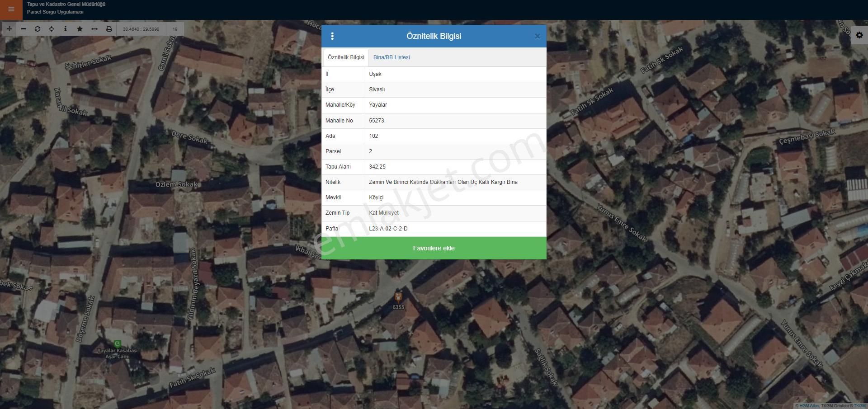868x409 pixels.
Task: Click the zoom level 19 indicator
Action: point(175,29)
